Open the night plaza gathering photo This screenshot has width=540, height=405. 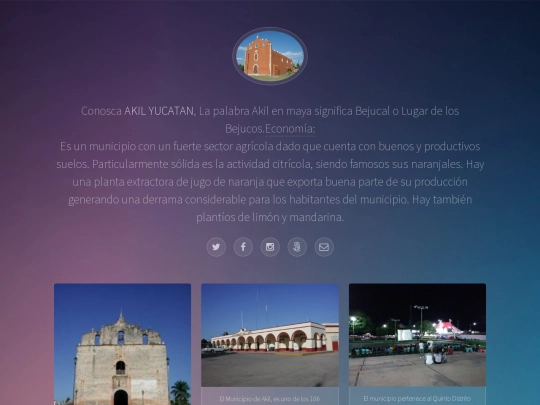tap(417, 335)
